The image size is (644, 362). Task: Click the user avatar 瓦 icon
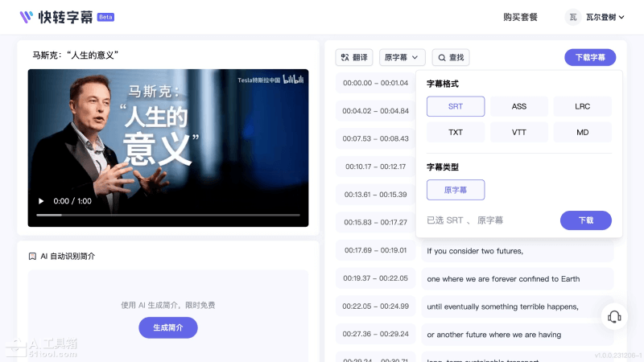(x=572, y=17)
